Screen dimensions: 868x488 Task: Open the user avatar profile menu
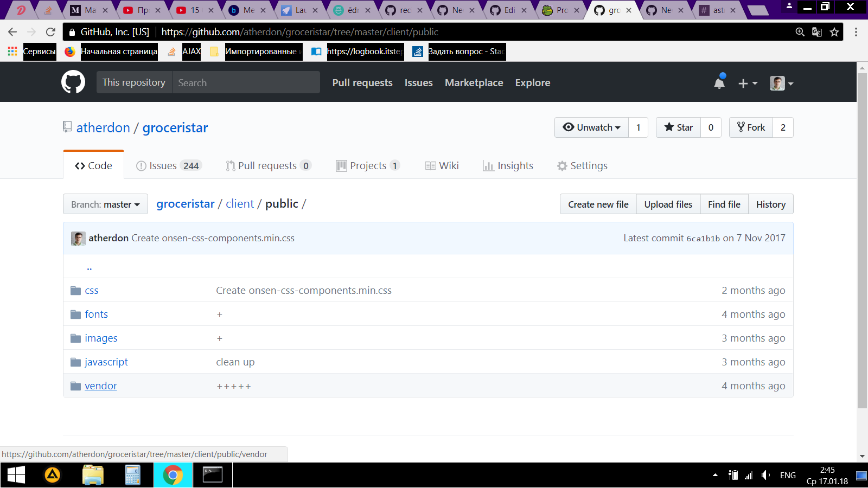tap(781, 83)
